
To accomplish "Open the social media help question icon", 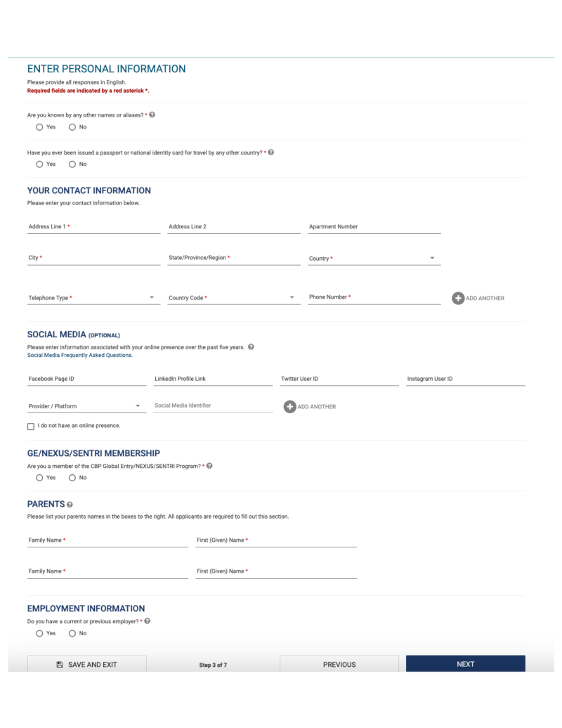I will 251,347.
